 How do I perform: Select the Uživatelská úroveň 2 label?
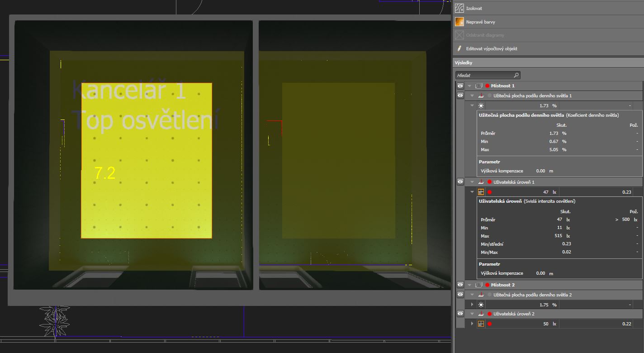(x=514, y=314)
